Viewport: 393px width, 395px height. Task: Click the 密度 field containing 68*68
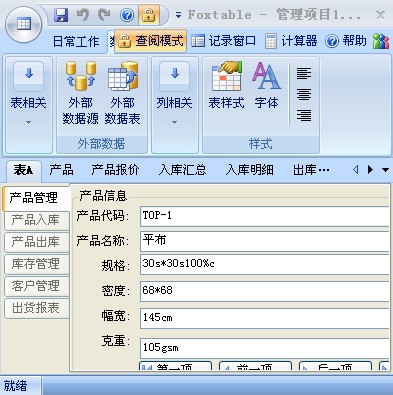point(265,291)
